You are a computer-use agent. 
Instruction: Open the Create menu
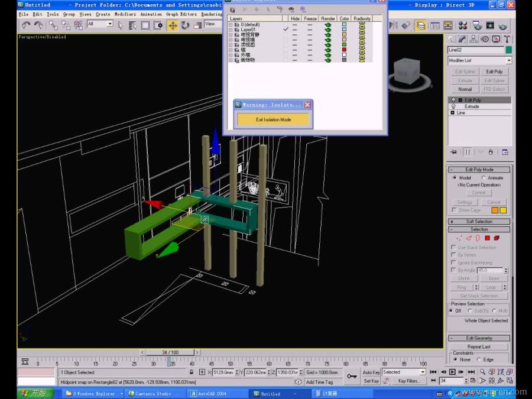[x=103, y=14]
